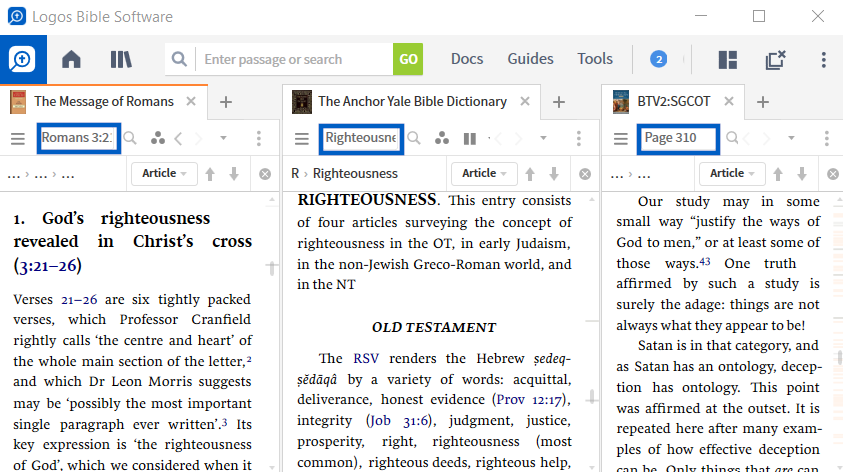Open history dropdown arrow in BTV2:SGCOT panel
The width and height of the screenshot is (843, 472).
pos(791,138)
